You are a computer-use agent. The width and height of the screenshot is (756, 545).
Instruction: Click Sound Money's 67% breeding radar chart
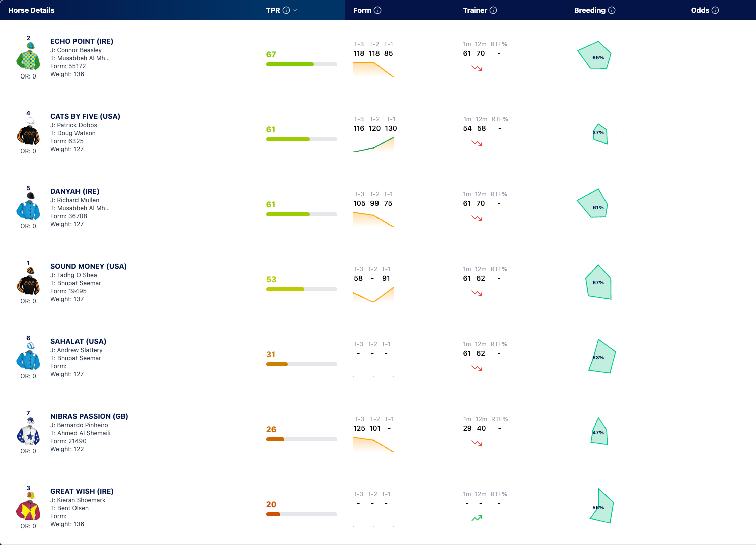tap(598, 282)
